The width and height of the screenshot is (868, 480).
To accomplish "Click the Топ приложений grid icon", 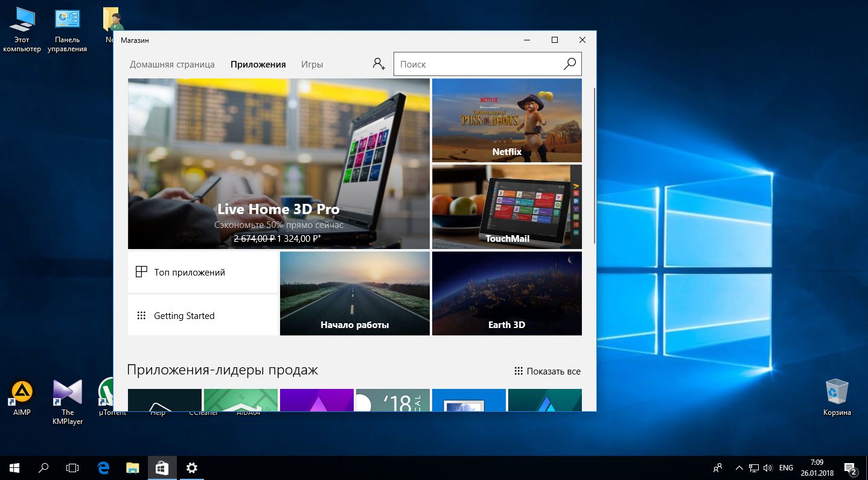I will pyautogui.click(x=141, y=272).
